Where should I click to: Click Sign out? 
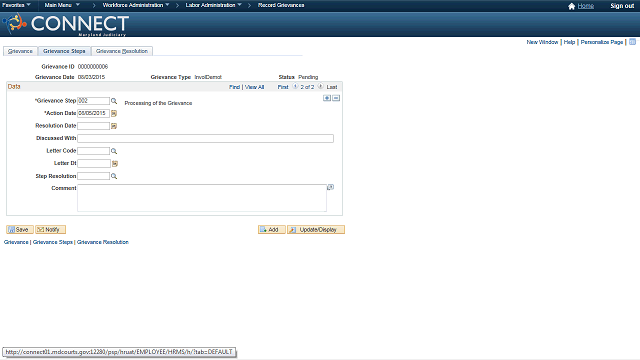point(622,6)
